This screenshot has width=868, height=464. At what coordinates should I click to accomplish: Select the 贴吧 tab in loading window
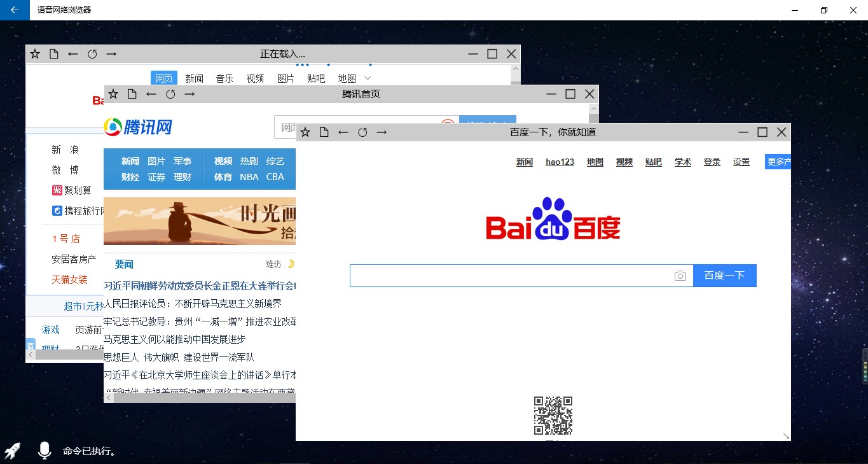point(316,78)
